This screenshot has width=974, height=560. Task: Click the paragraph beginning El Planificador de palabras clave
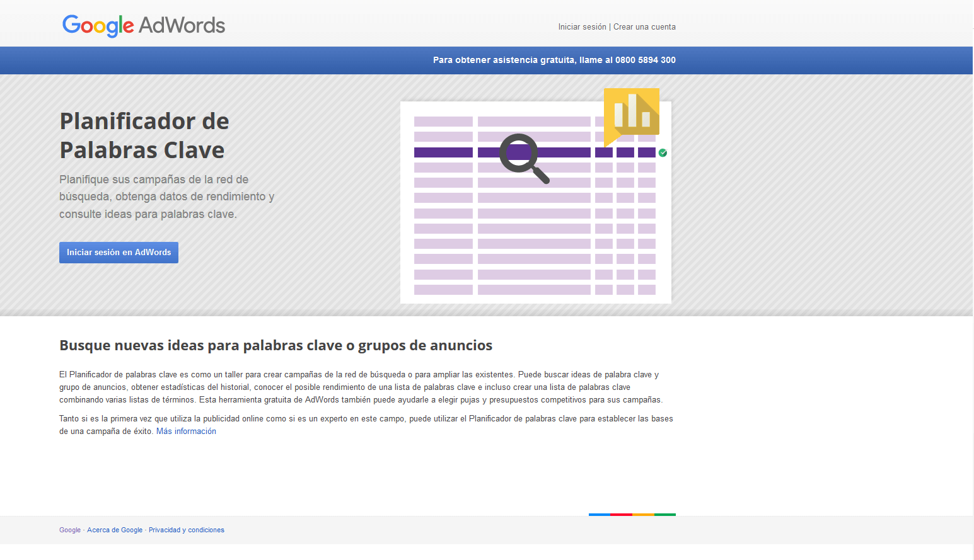[361, 387]
